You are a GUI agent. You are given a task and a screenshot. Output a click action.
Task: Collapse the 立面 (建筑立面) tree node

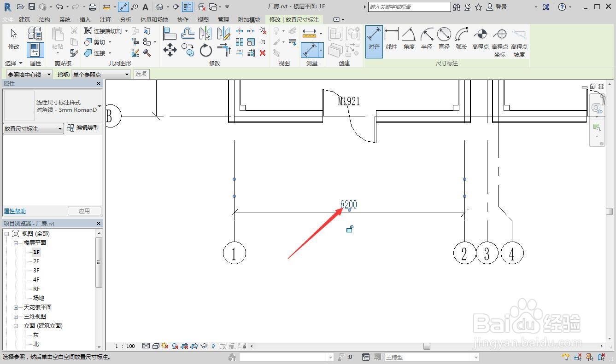(x=16, y=325)
